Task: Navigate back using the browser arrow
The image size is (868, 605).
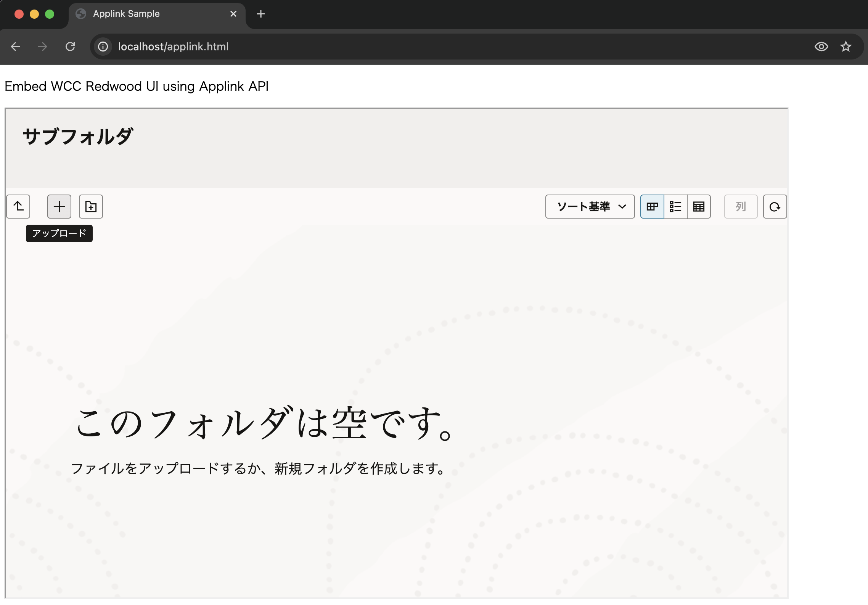Action: [15, 47]
